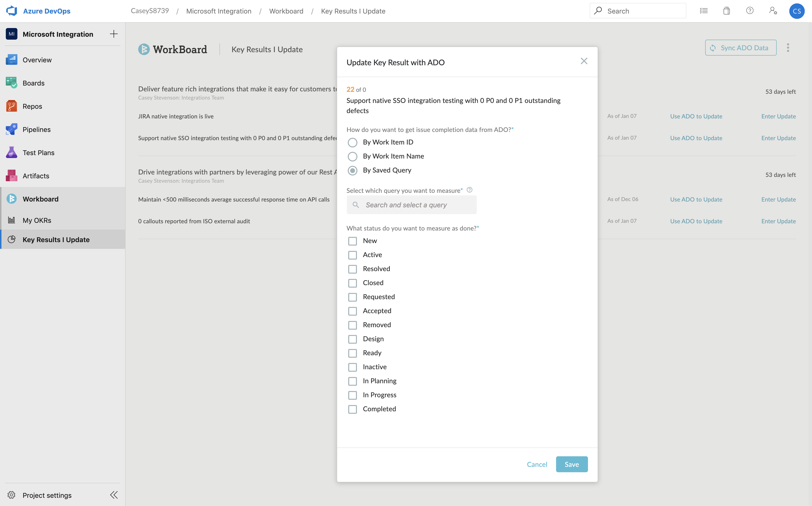Open Project settings link text
This screenshot has width=812, height=506.
point(47,495)
